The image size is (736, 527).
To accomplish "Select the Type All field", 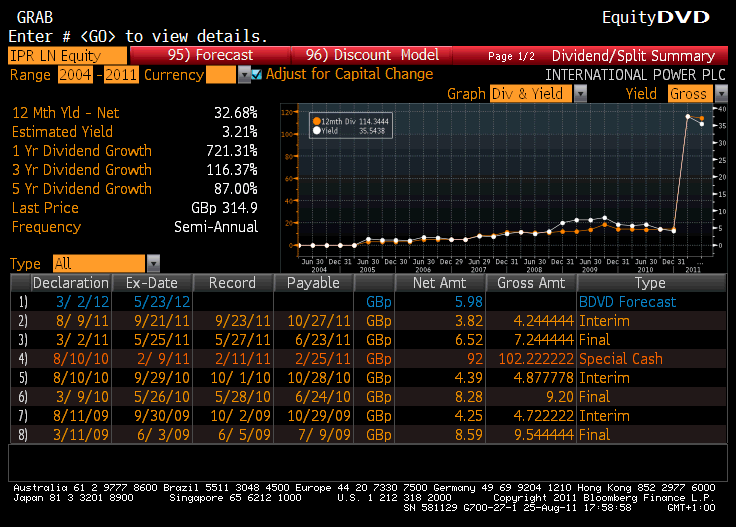I will coord(99,263).
